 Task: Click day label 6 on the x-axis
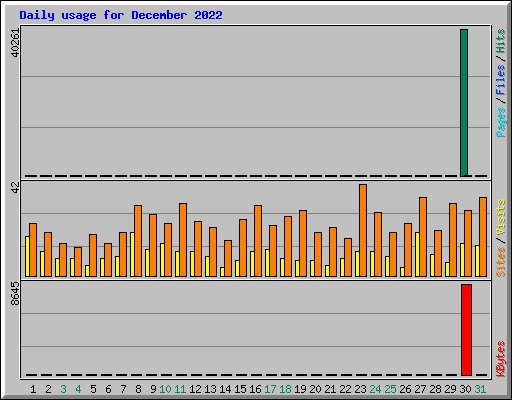click(108, 389)
